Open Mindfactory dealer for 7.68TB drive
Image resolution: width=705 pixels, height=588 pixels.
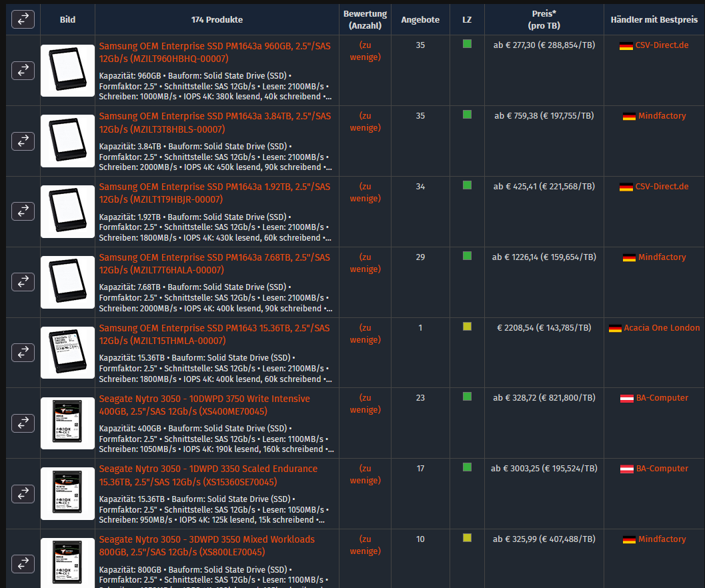click(662, 257)
